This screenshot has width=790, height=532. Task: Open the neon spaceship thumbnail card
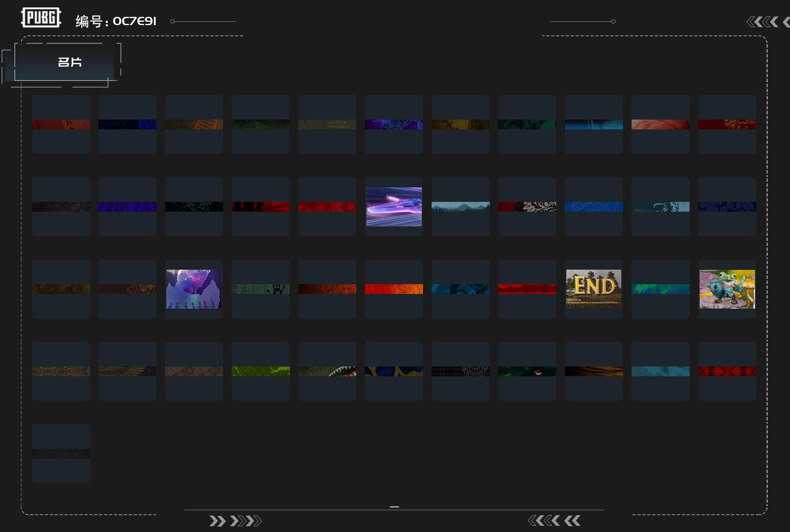tap(394, 207)
